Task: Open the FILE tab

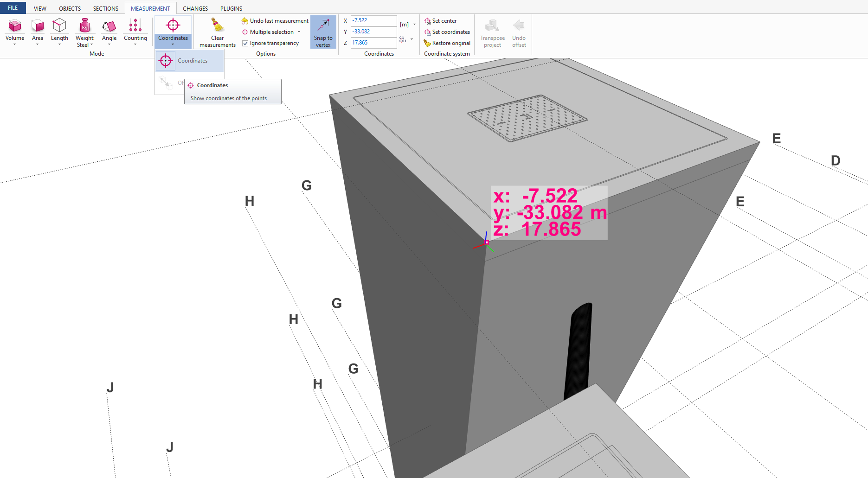Action: pyautogui.click(x=13, y=8)
